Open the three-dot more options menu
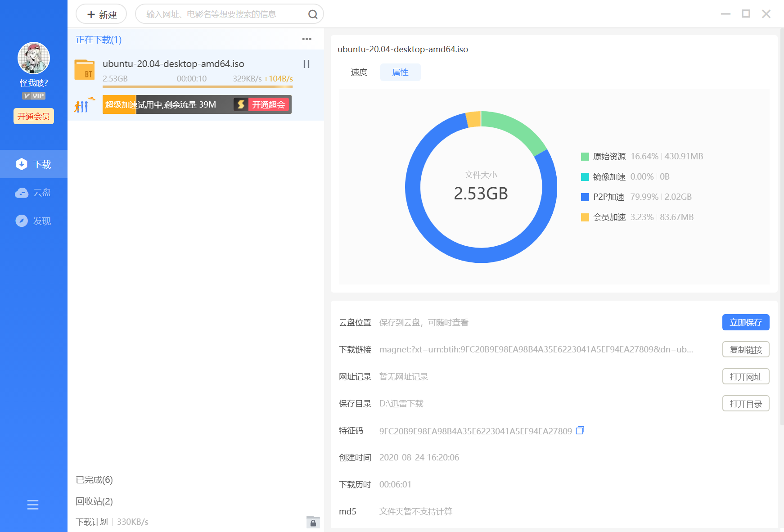Viewport: 784px width, 532px height. click(306, 39)
